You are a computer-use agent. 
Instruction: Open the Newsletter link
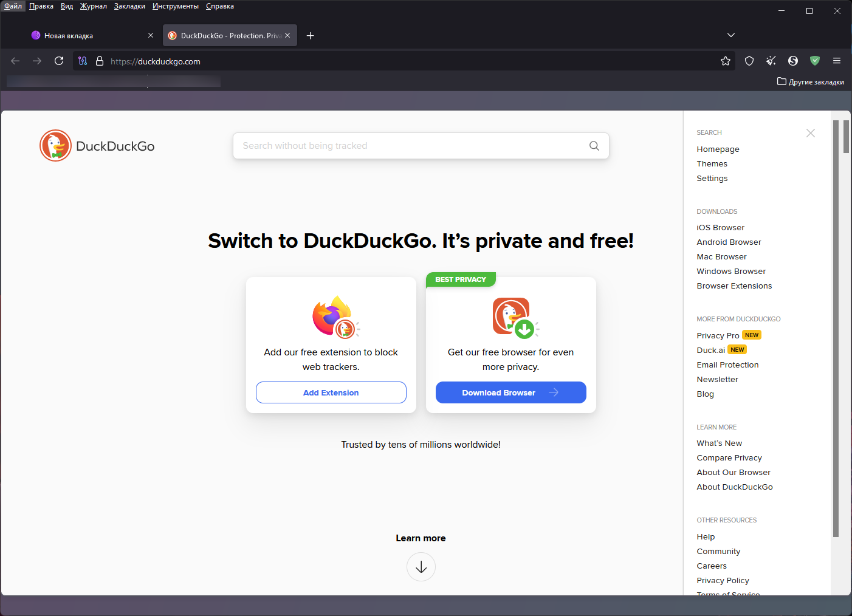pos(717,380)
